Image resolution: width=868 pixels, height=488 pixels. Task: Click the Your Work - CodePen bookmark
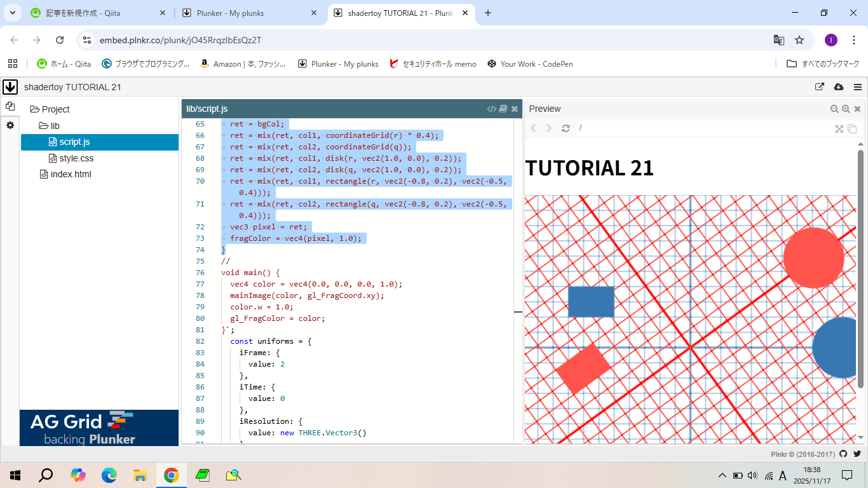coord(530,64)
